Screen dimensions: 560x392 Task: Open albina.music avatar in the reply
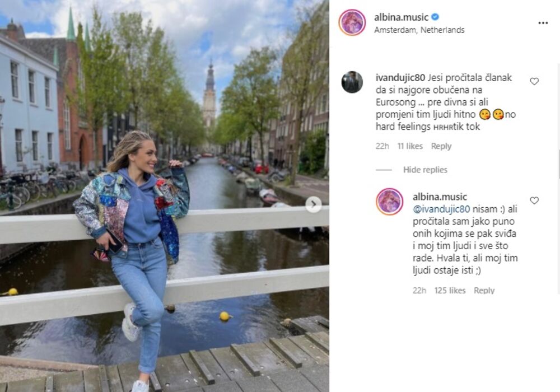[389, 202]
